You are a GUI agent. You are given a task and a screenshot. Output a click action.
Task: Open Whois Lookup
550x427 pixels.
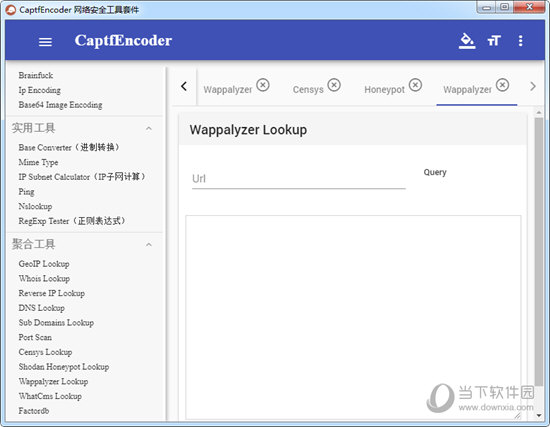tap(44, 279)
